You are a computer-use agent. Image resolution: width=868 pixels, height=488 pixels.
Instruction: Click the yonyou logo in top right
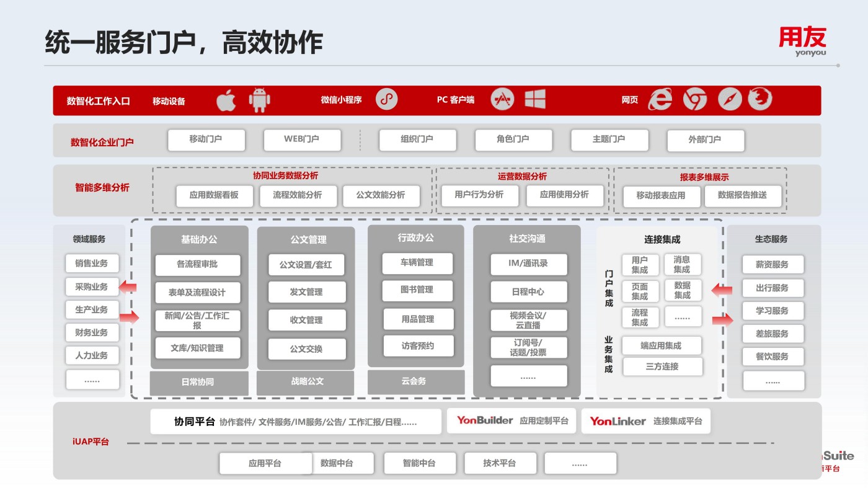(x=802, y=42)
